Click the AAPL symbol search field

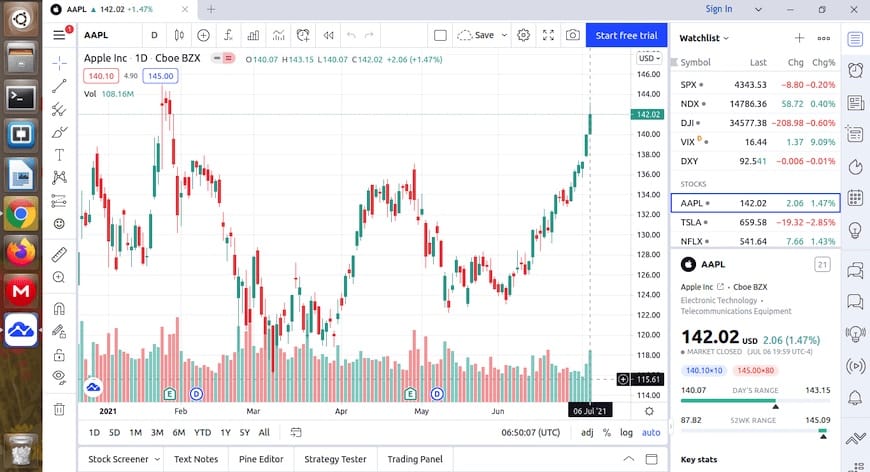pos(109,35)
